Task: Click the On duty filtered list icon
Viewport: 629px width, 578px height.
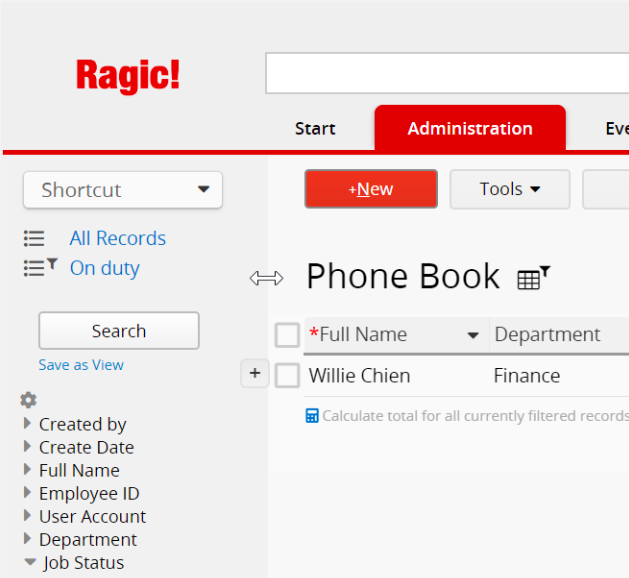Action: (x=41, y=268)
